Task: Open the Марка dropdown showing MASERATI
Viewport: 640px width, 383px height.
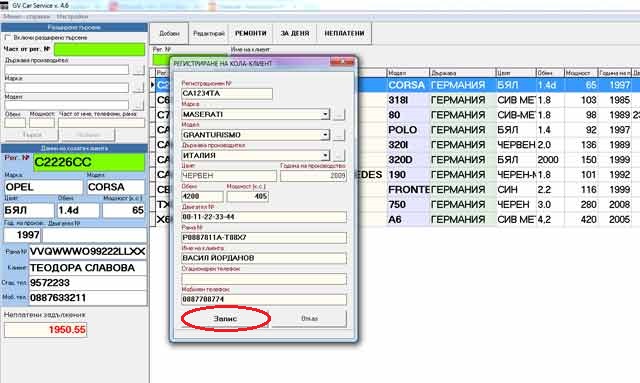Action: (x=325, y=114)
